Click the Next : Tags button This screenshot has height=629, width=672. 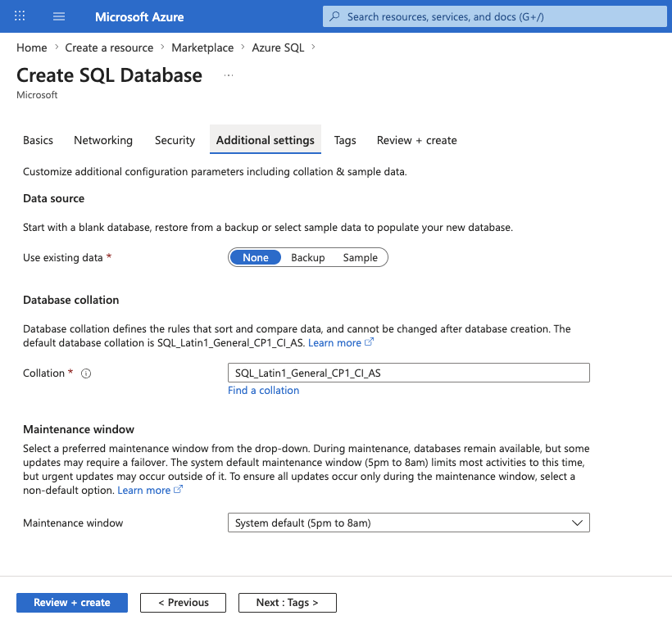click(x=288, y=603)
